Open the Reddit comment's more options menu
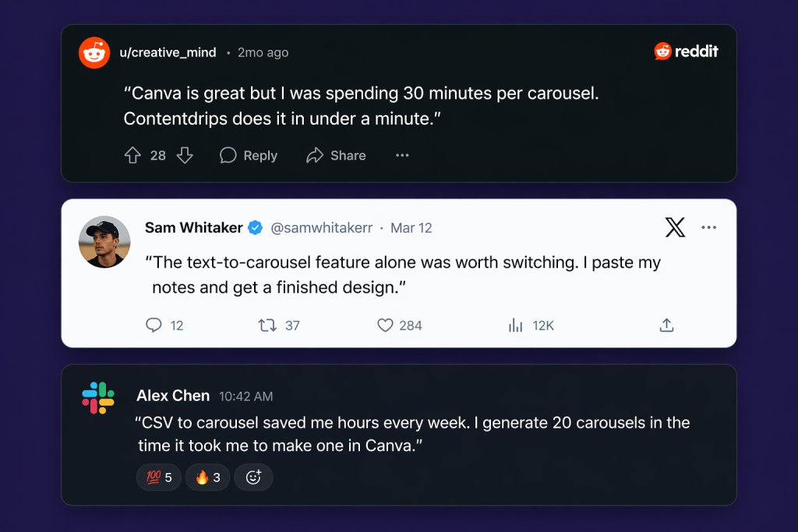Image resolution: width=798 pixels, height=532 pixels. 402,155
